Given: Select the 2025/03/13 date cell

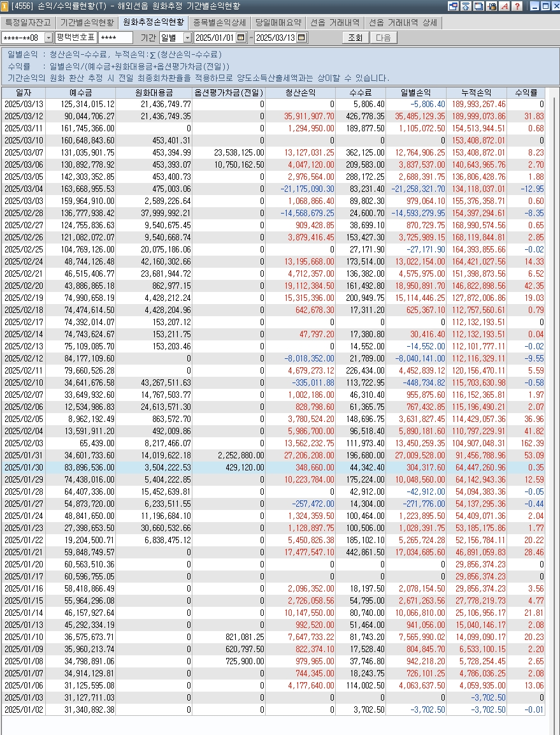Looking at the screenshot, I should click(x=24, y=104).
